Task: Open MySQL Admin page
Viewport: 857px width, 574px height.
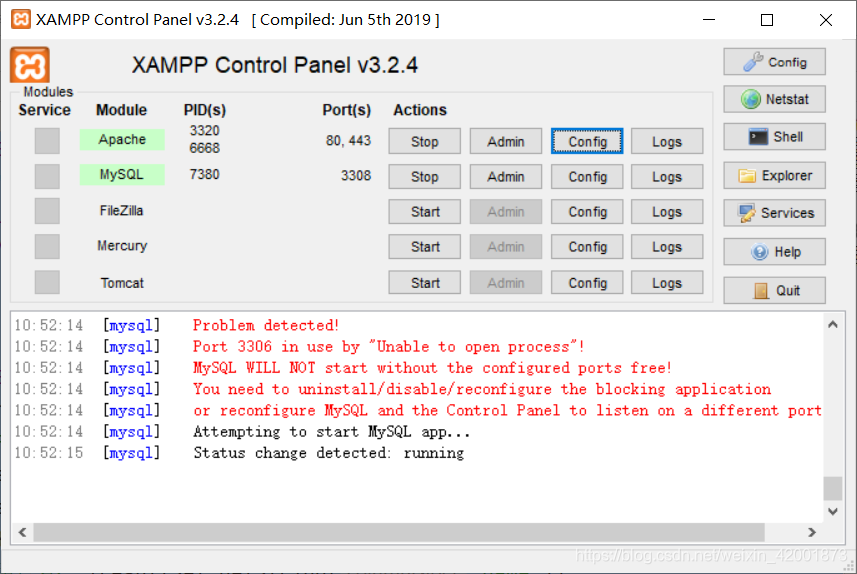Action: [506, 176]
